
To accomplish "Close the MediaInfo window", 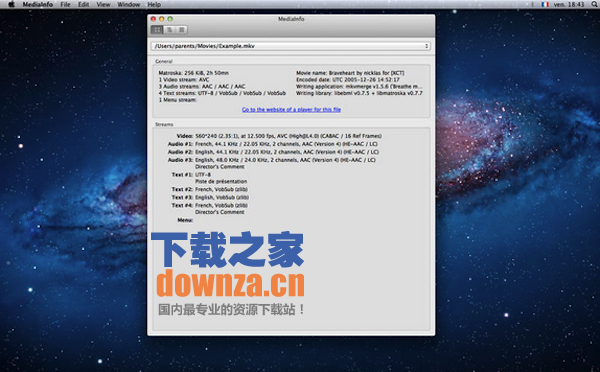I will point(153,19).
